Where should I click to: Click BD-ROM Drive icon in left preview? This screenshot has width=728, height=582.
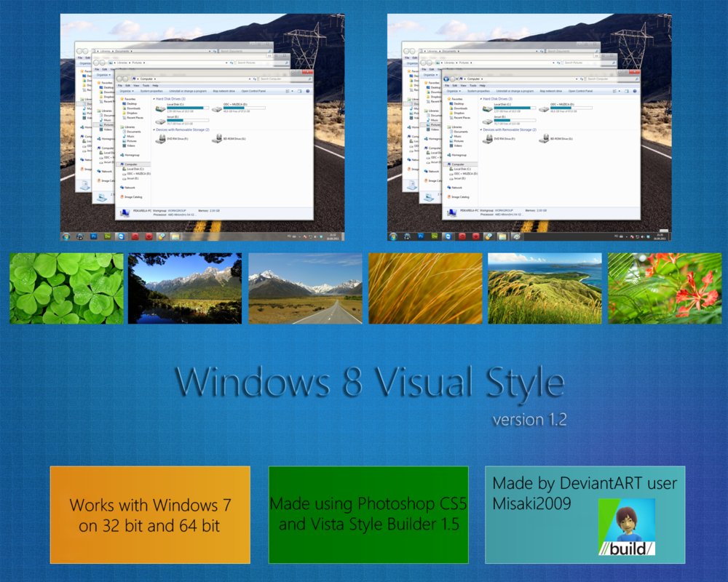coord(216,138)
